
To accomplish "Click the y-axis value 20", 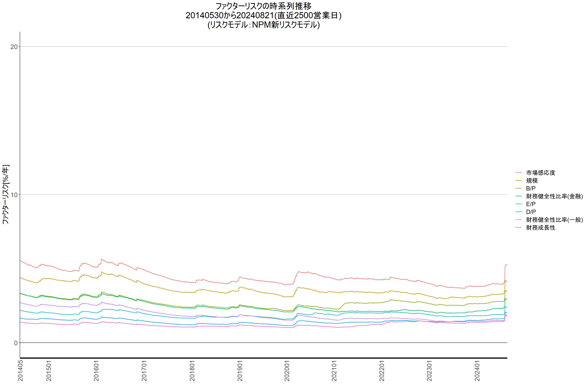I will (14, 47).
